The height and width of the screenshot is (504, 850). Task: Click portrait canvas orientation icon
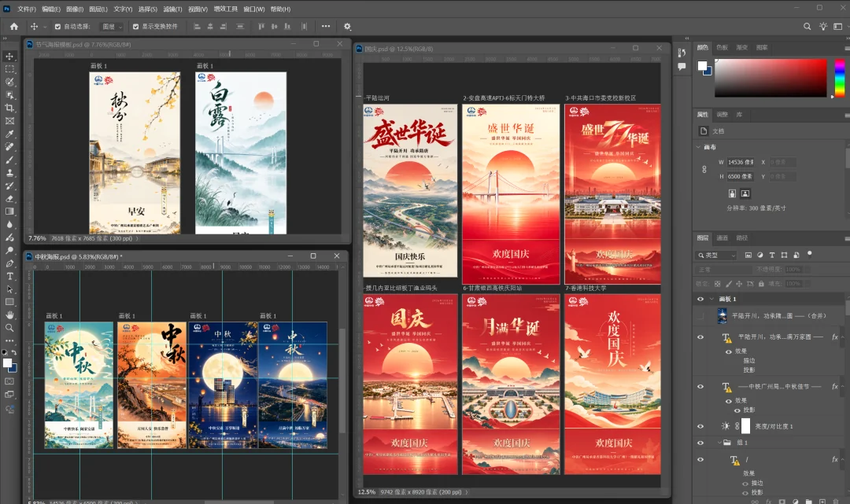[732, 193]
